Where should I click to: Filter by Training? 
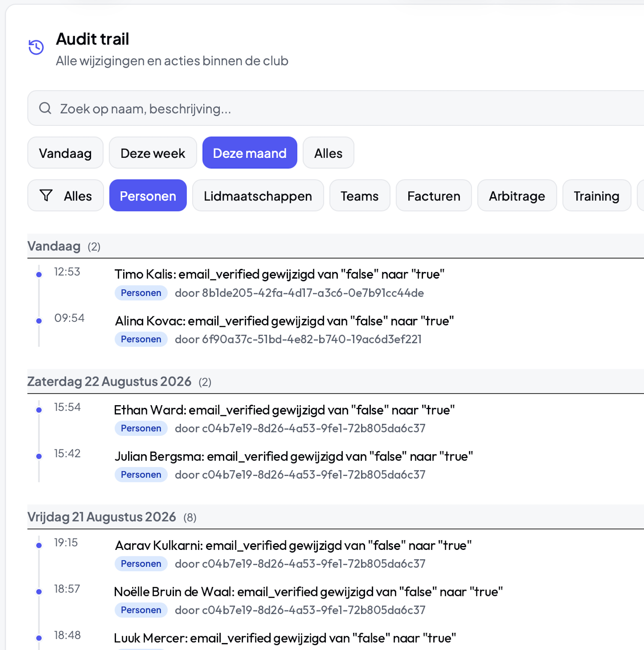pyautogui.click(x=596, y=196)
